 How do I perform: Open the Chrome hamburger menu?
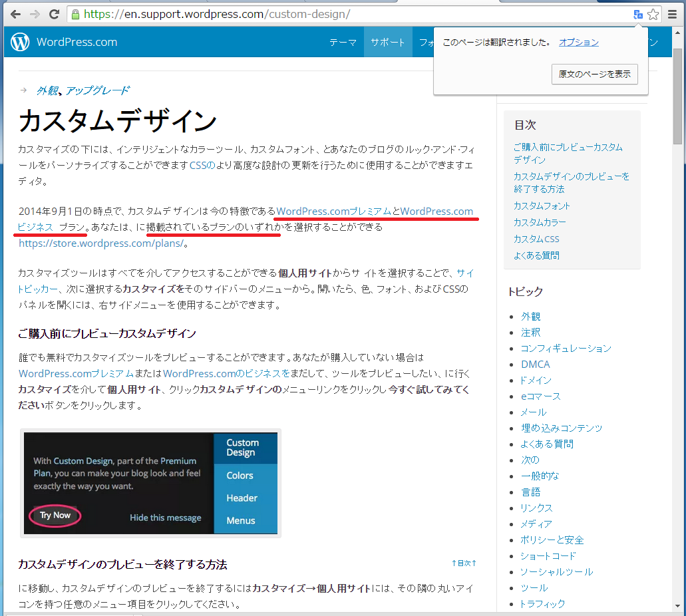coord(673,15)
